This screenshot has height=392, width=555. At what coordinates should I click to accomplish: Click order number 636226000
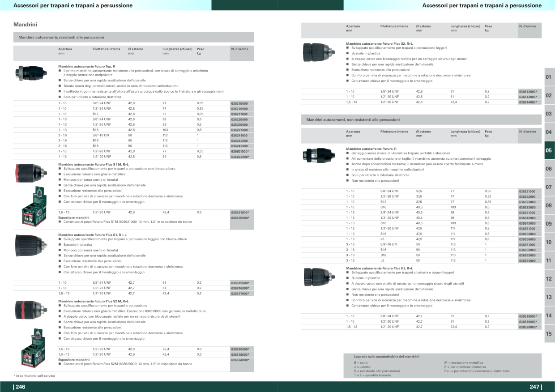(239, 125)
